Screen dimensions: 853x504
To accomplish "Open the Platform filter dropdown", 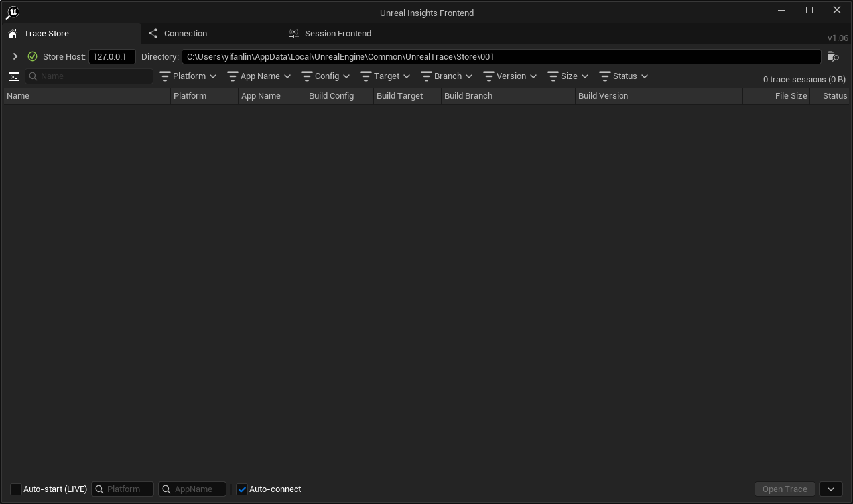I will (x=188, y=76).
